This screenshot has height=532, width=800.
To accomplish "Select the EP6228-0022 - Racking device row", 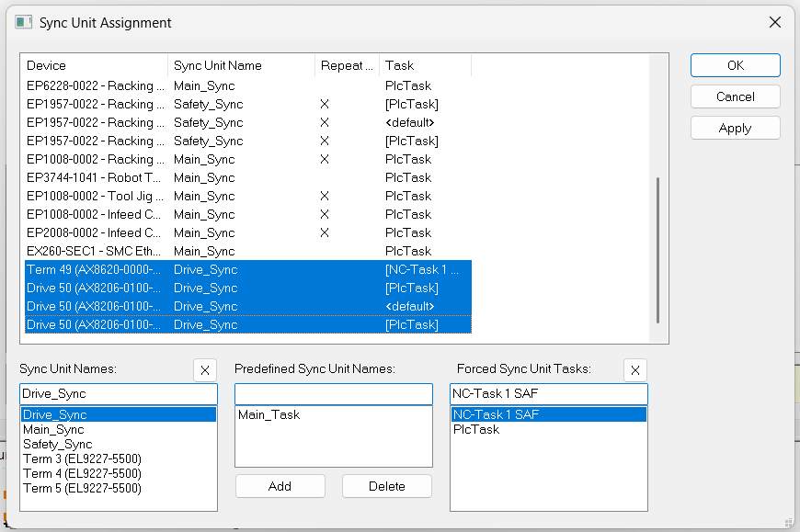I will tap(248, 85).
